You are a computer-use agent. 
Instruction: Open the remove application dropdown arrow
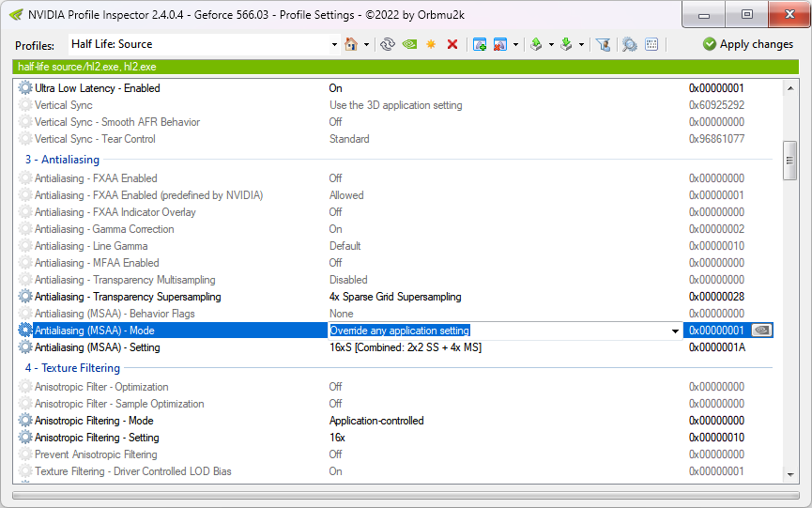coord(515,44)
